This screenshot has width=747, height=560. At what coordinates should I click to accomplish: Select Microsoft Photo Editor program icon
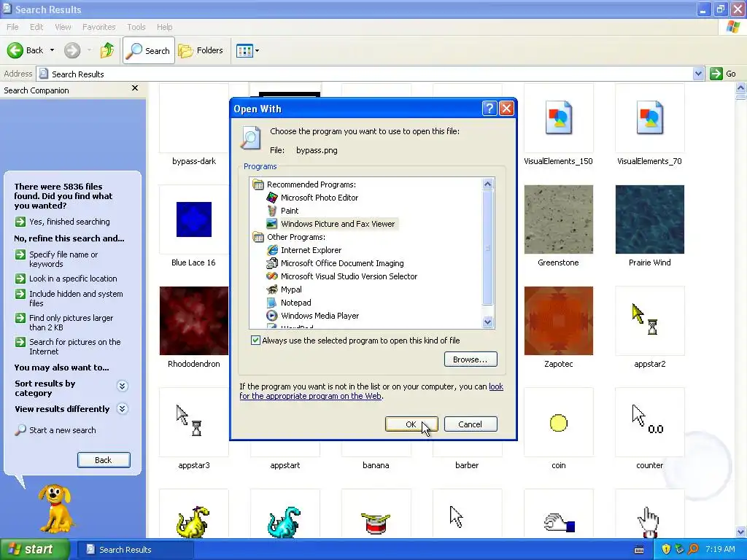[x=272, y=197]
